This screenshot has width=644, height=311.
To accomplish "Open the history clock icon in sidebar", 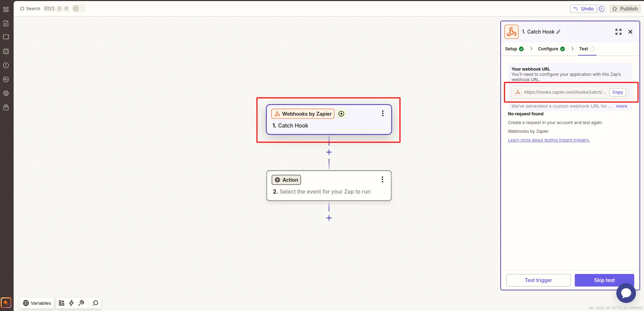I will click(x=6, y=65).
